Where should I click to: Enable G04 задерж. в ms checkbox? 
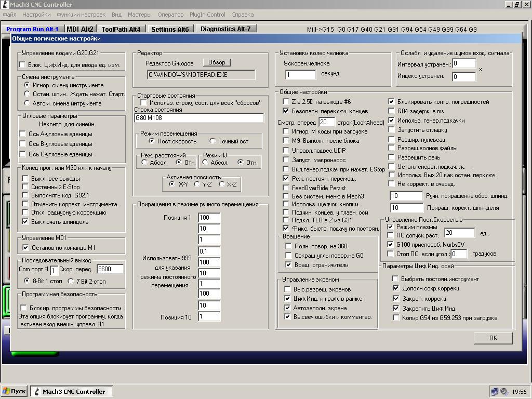391,111
